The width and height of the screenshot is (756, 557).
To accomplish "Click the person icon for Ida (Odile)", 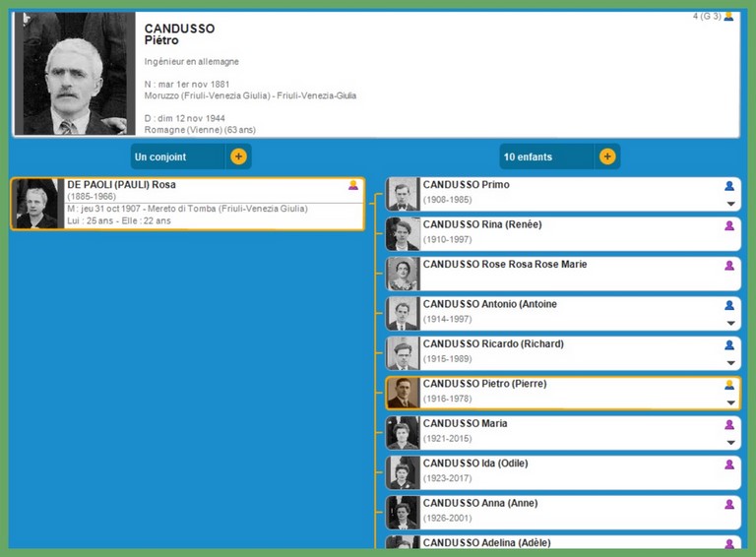I will click(x=729, y=464).
